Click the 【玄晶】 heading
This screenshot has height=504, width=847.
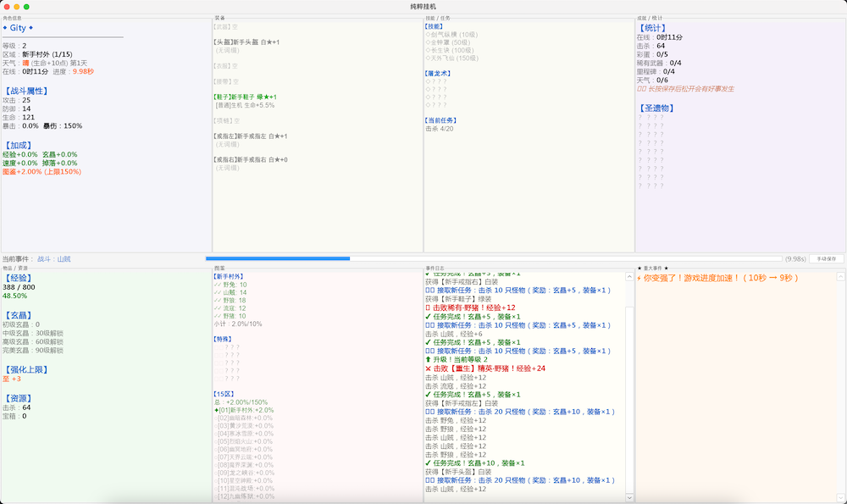coord(19,315)
